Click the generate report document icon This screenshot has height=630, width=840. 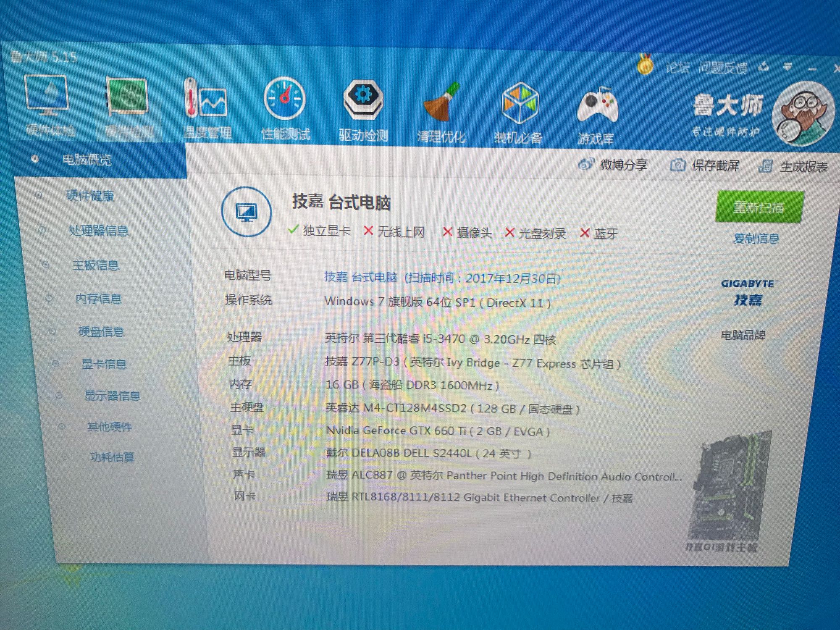(x=766, y=166)
